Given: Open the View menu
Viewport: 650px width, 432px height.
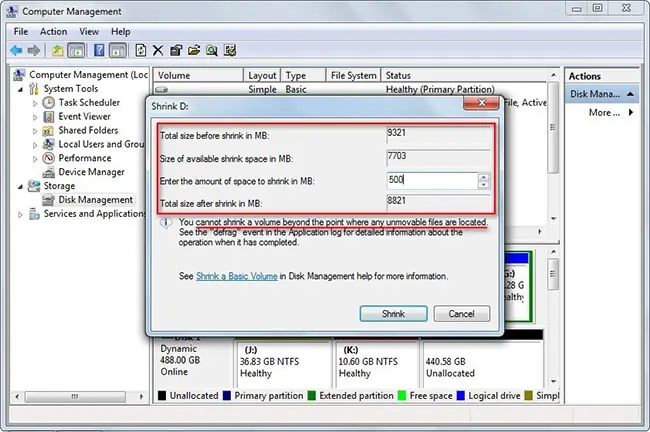Looking at the screenshot, I should pos(89,32).
